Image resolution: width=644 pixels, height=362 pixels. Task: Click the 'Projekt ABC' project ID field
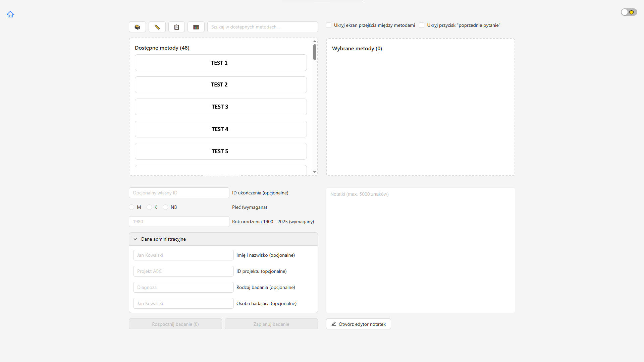pyautogui.click(x=183, y=271)
